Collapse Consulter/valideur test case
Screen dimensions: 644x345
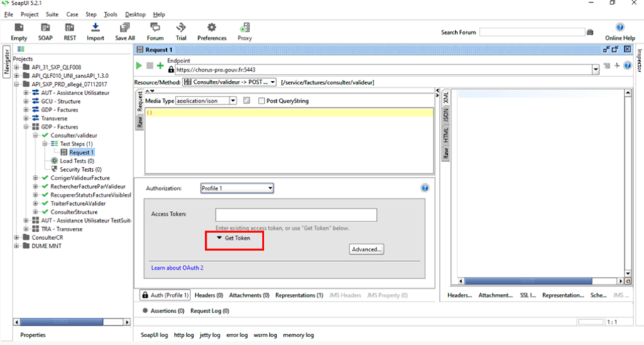pos(36,135)
